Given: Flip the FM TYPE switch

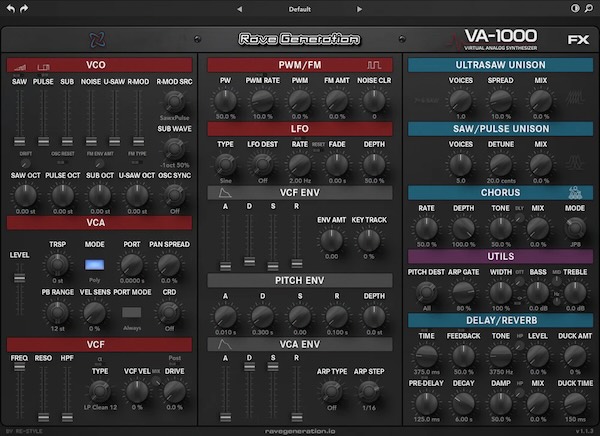Looking at the screenshot, I should click(135, 162).
